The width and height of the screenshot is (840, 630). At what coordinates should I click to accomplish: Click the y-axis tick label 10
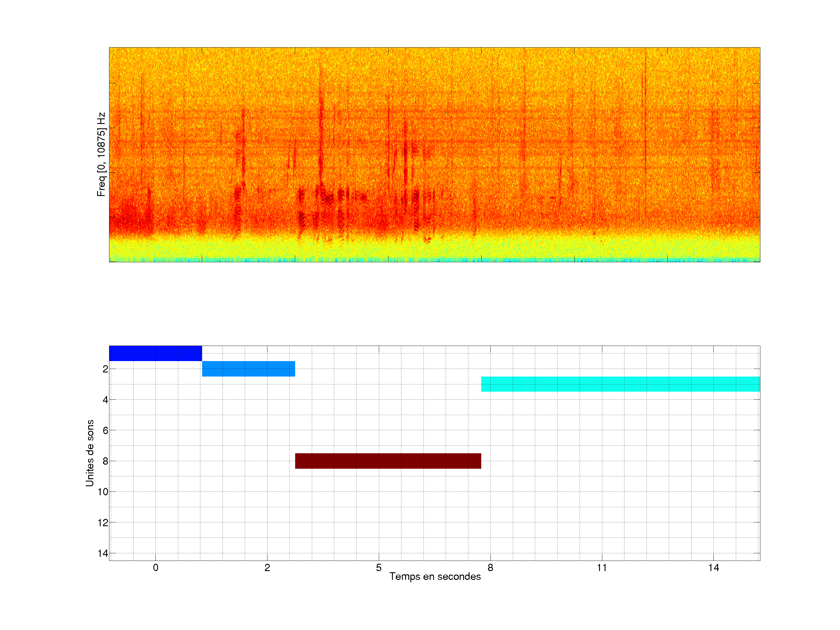(x=103, y=492)
